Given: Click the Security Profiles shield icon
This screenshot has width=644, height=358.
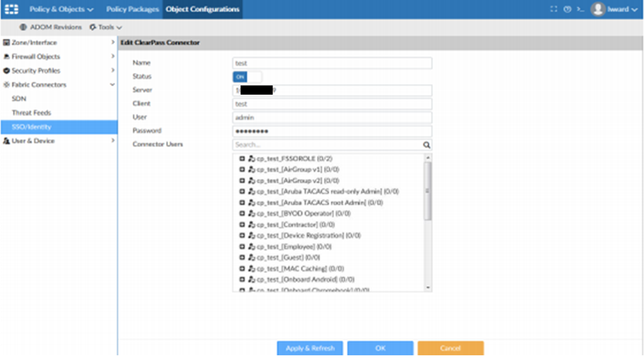Looking at the screenshot, I should [6, 70].
